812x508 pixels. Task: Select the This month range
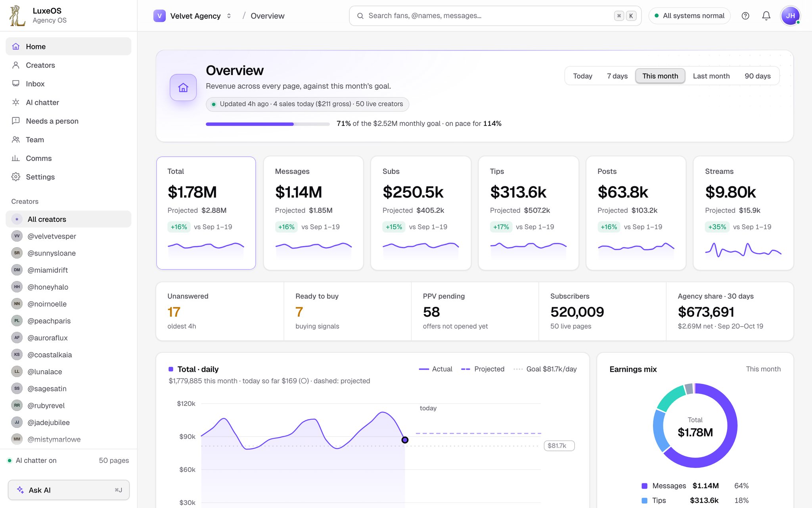point(660,76)
